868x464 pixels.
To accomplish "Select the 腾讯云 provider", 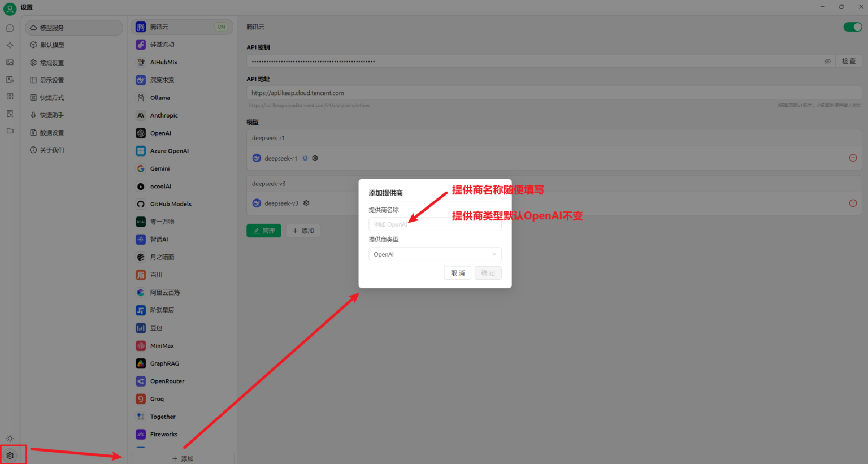I will 182,27.
